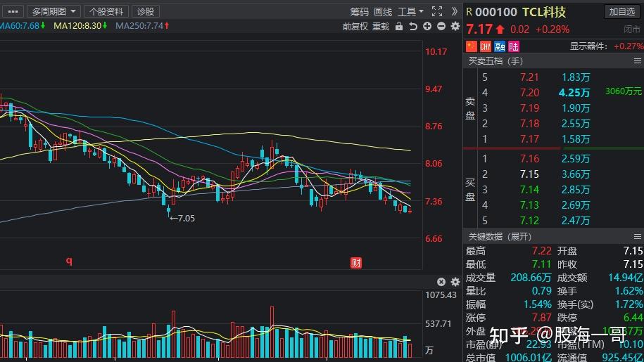This screenshot has width=644, height=362.
Task: Open the 诊股 tab
Action: [146, 11]
